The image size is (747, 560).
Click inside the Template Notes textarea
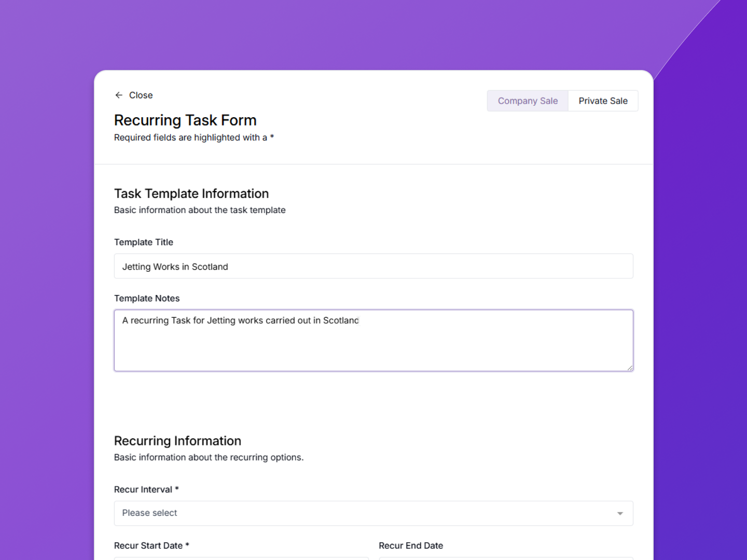[374, 341]
